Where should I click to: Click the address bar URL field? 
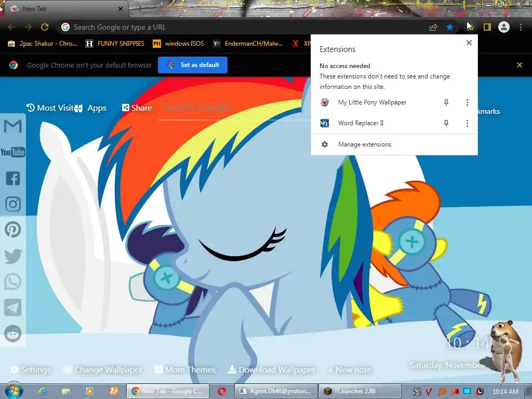pyautogui.click(x=243, y=27)
